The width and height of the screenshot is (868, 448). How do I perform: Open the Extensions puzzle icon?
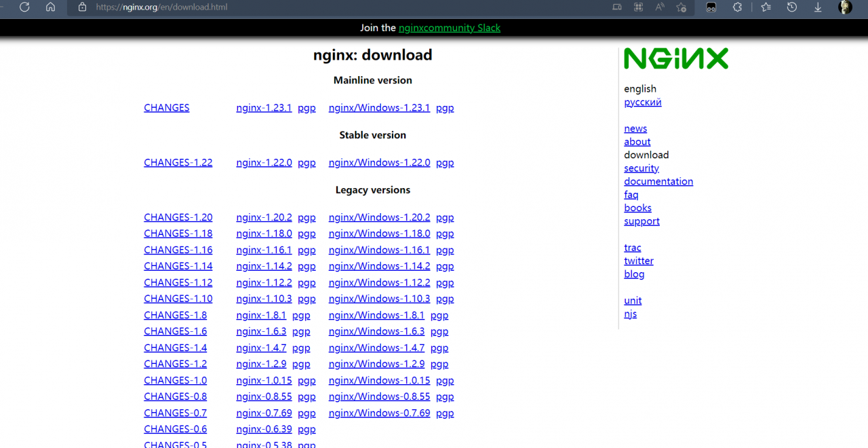click(x=738, y=7)
